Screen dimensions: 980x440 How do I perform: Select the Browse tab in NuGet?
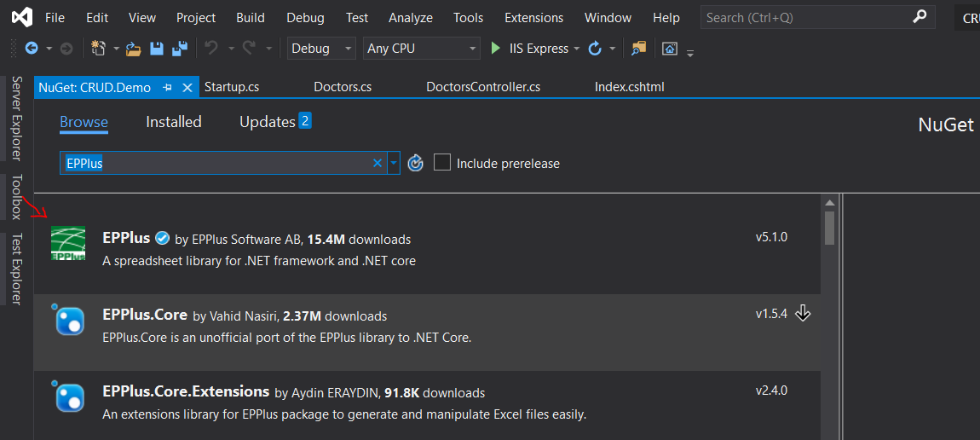(84, 122)
